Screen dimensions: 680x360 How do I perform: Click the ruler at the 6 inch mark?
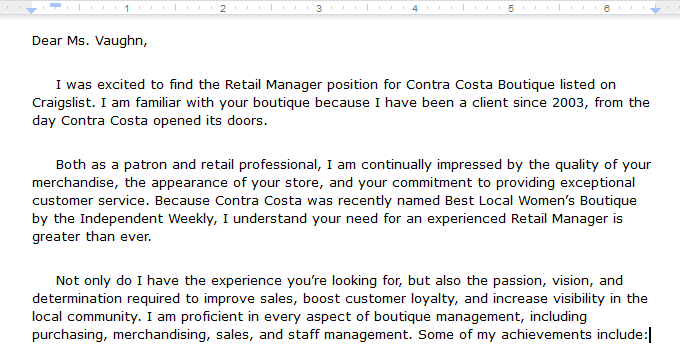(607, 8)
